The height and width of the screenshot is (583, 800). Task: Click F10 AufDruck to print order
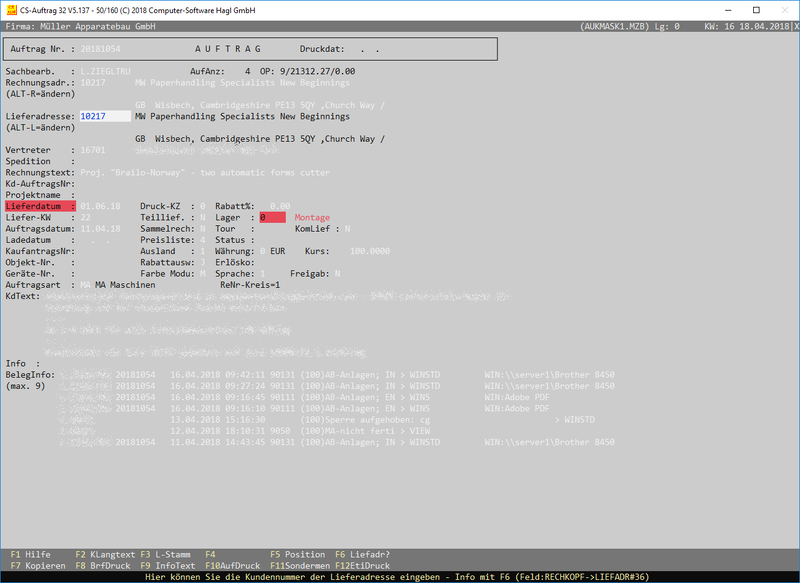(233, 565)
